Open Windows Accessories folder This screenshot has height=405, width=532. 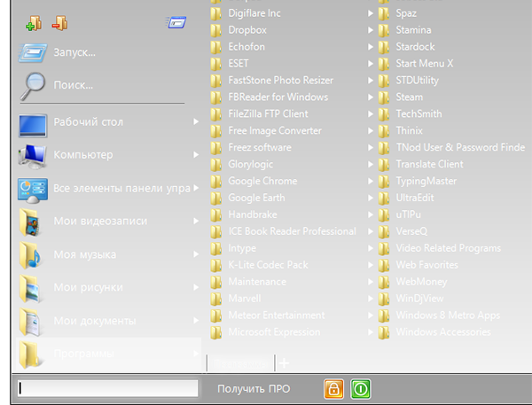pyautogui.click(x=454, y=332)
